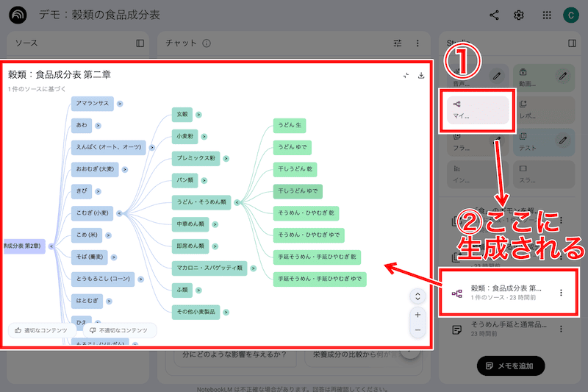Screen dimensions: 588x392
Task: Expand the アマランサス node
Action: (119, 104)
